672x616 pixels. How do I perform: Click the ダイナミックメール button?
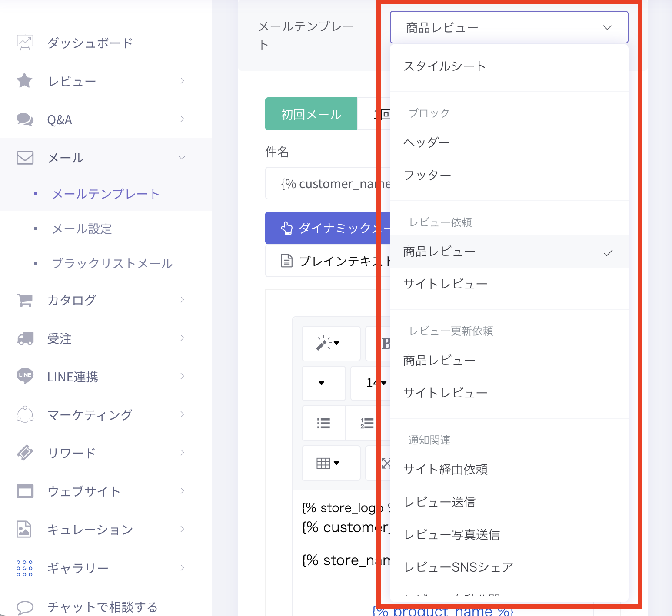pos(328,228)
